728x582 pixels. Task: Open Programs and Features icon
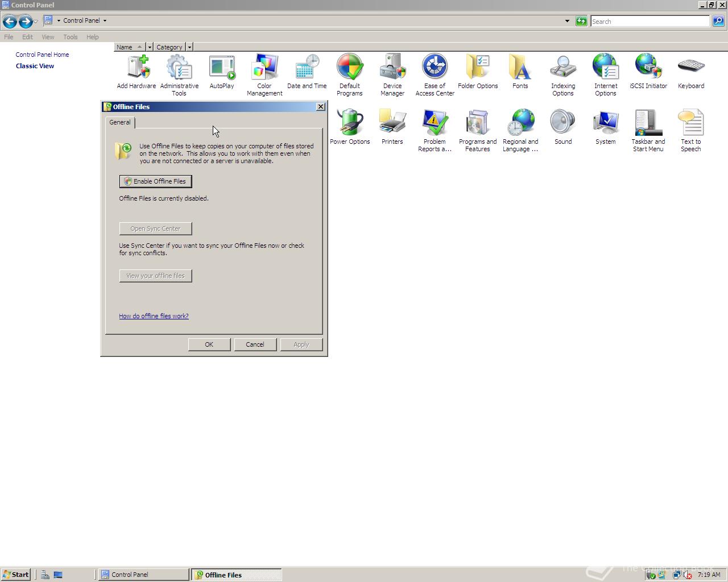click(x=478, y=131)
